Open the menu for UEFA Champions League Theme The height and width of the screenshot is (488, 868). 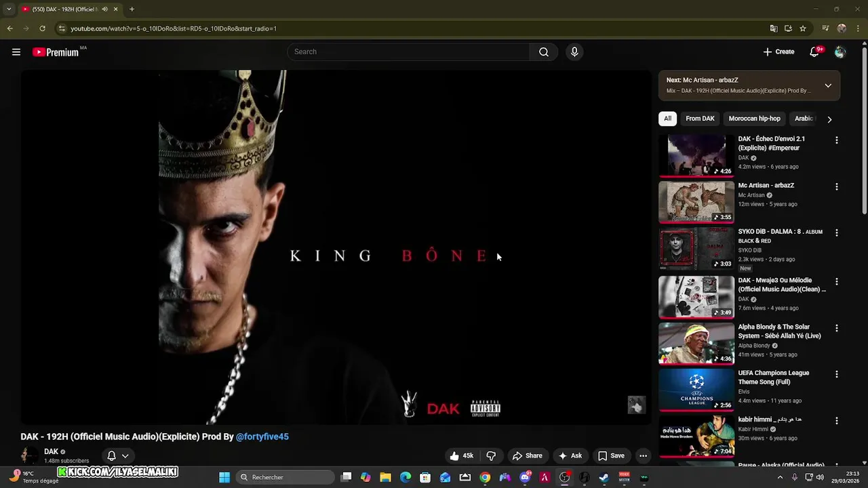coord(836,374)
